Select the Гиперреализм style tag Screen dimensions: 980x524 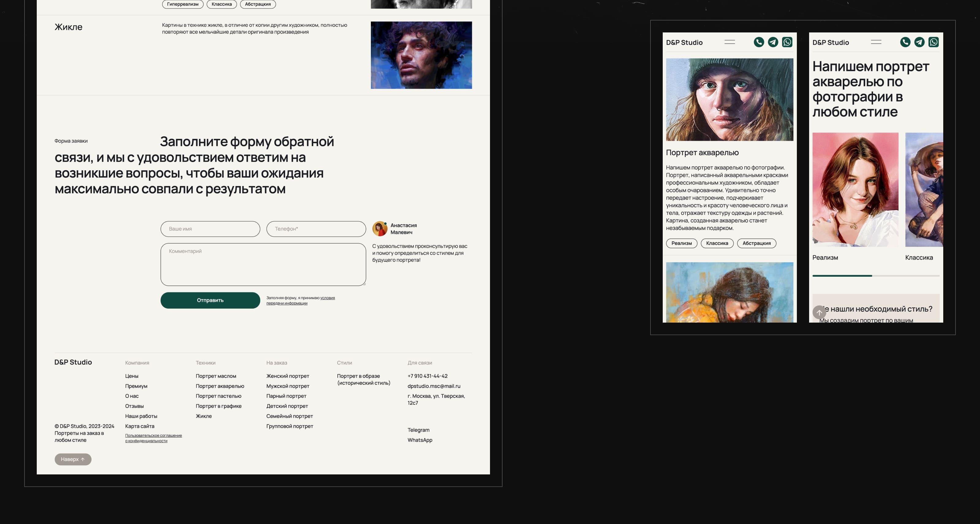[183, 4]
